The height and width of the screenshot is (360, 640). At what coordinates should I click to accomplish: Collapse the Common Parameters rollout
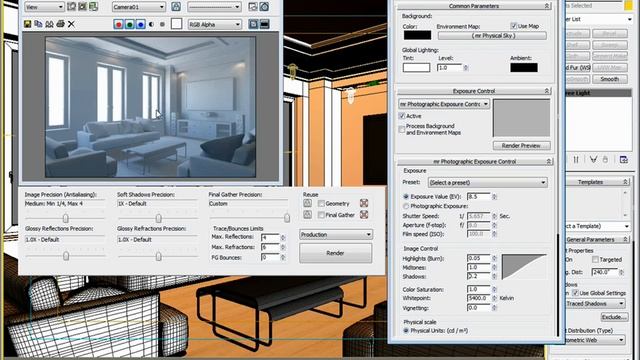click(x=474, y=6)
